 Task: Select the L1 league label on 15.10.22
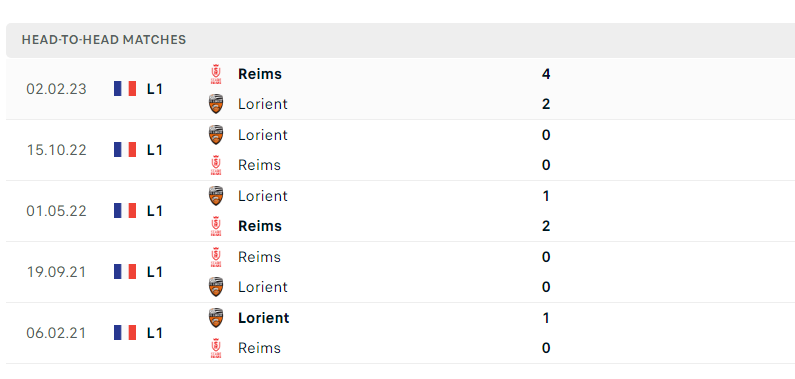click(x=155, y=150)
